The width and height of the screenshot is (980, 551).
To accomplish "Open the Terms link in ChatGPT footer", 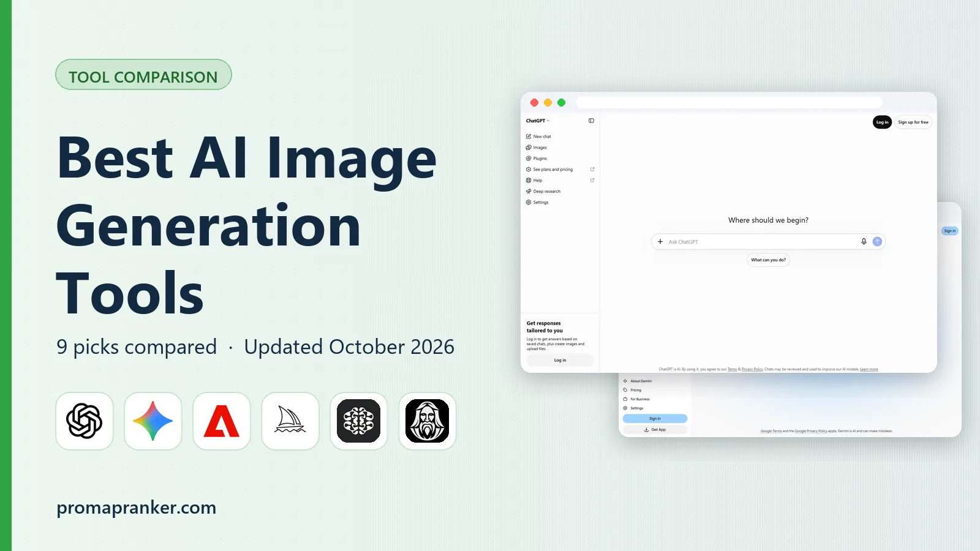I will 732,369.
